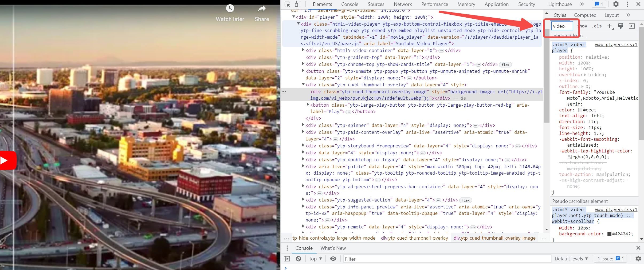
Task: Click breadcrumb div.ytp-cued-thumbnail-overlay-image
Action: click(494, 238)
